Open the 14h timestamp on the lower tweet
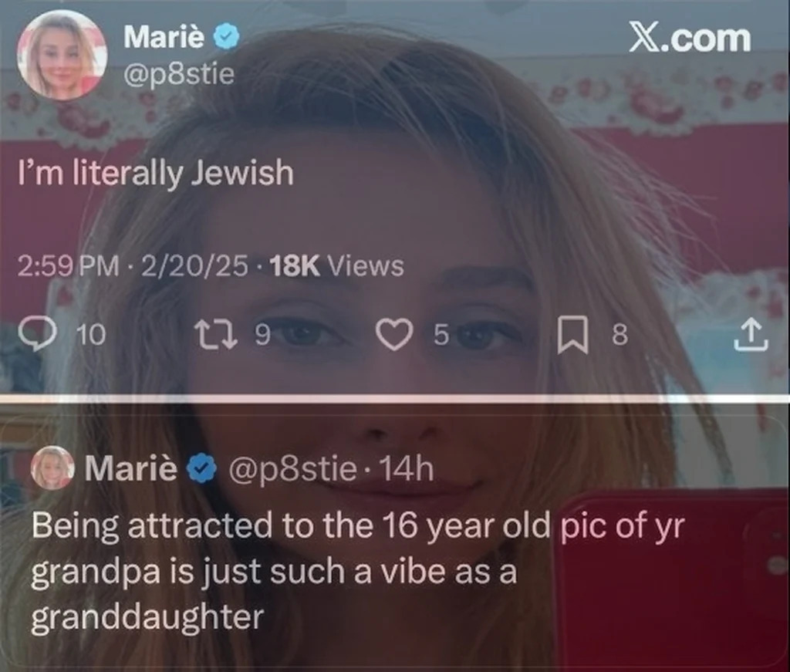 click(410, 468)
